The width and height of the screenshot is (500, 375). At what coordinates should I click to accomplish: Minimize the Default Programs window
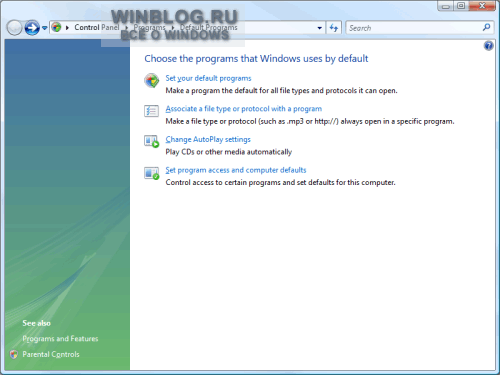tap(446, 6)
